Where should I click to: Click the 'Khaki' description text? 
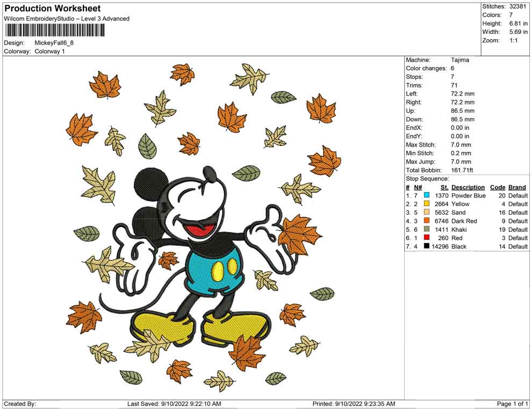[x=459, y=229]
